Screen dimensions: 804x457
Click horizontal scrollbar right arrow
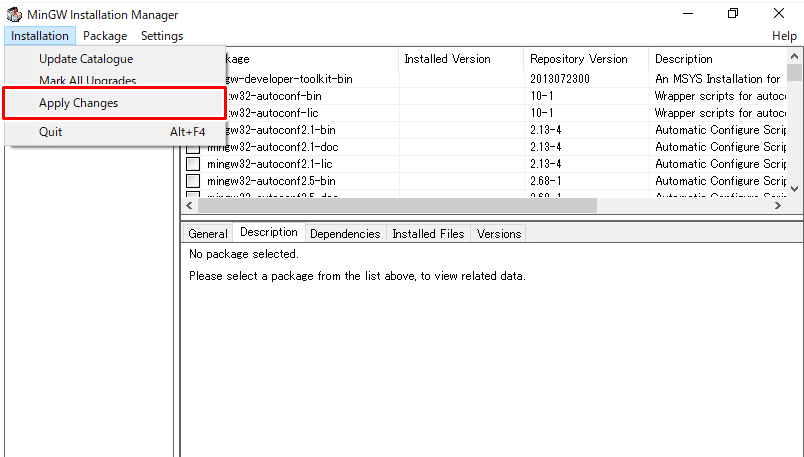[778, 206]
